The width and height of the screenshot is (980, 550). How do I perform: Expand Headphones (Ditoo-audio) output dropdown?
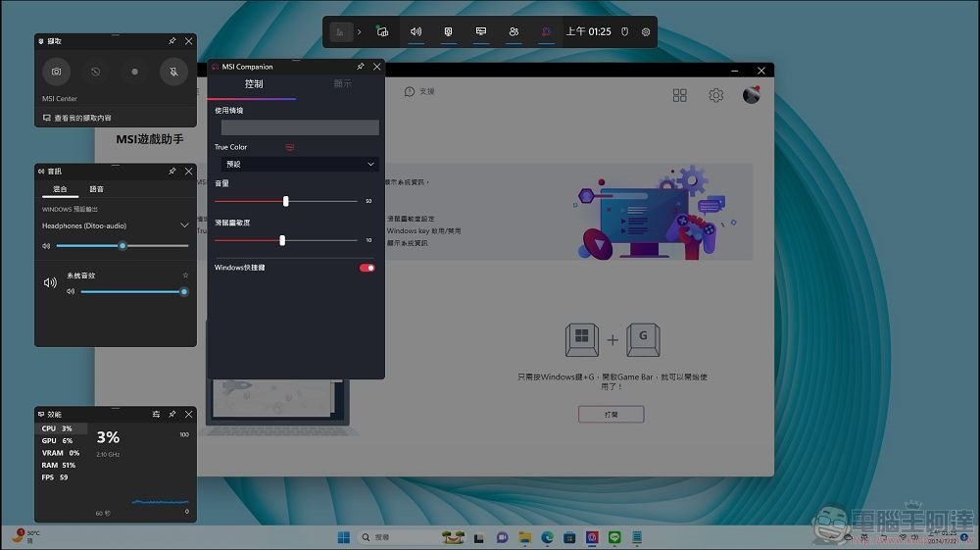pos(184,225)
